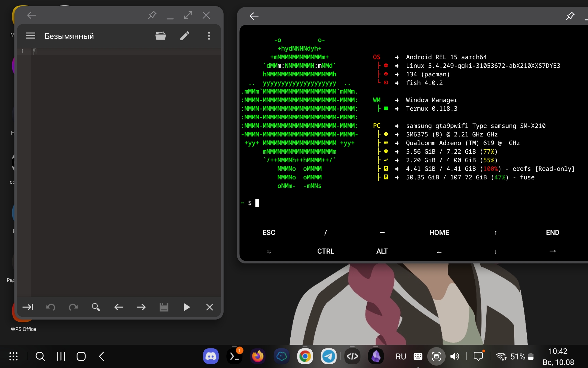Viewport: 588px width, 368px height.
Task: Open file browser via the folder icon
Action: click(161, 36)
